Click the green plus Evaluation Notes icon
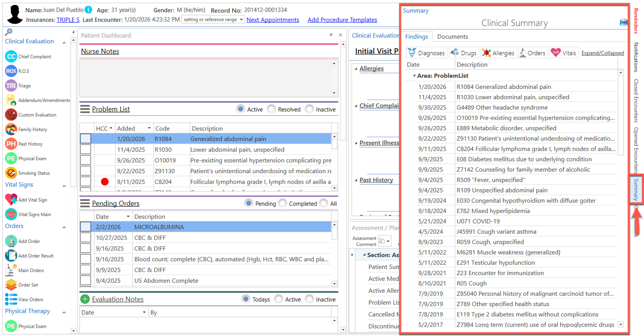The image size is (644, 336). click(x=85, y=299)
